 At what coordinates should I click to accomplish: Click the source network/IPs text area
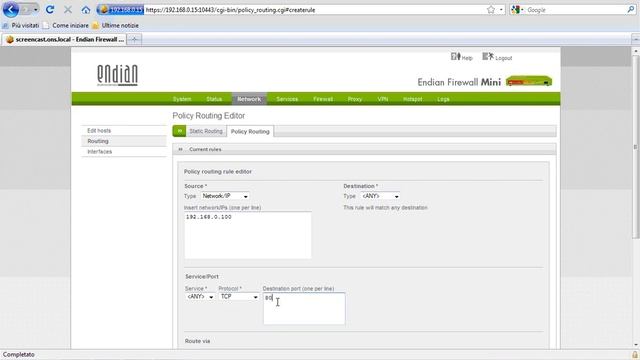coord(248,235)
